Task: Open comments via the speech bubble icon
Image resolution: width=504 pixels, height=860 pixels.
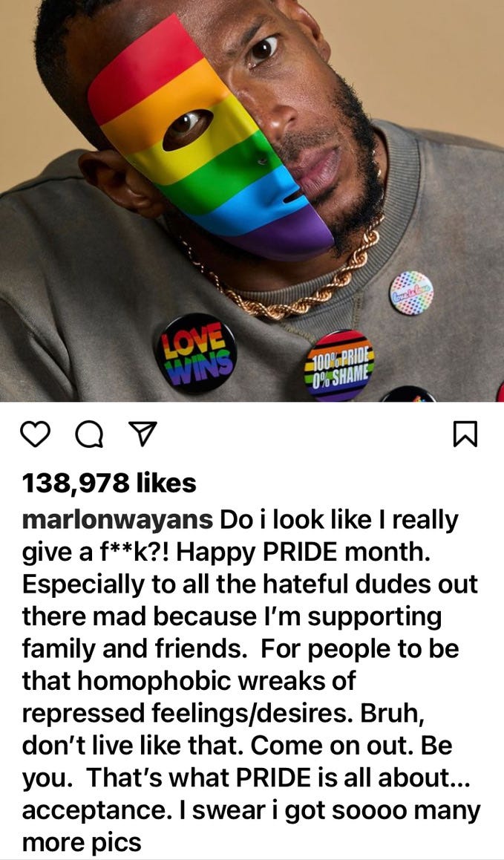Action: click(89, 435)
